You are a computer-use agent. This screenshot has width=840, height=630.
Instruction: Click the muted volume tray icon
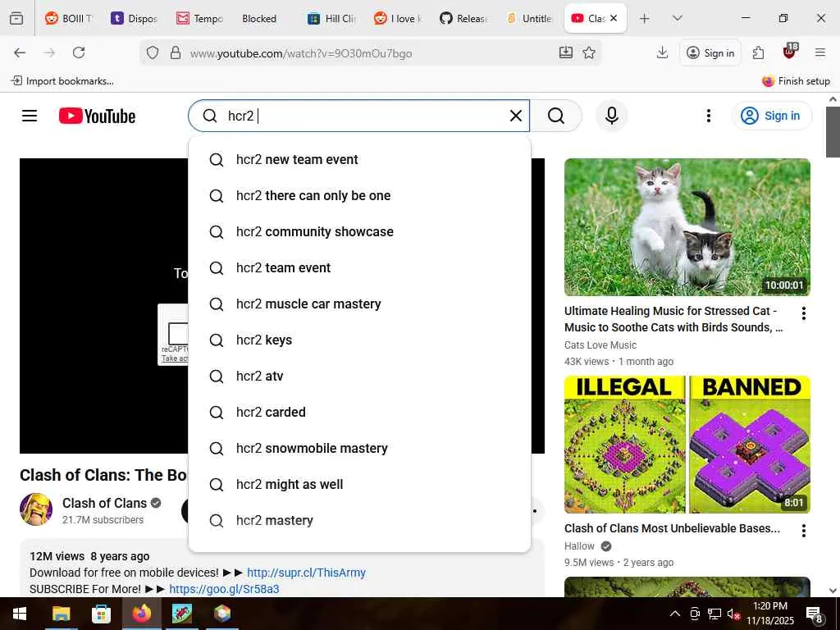click(x=733, y=614)
